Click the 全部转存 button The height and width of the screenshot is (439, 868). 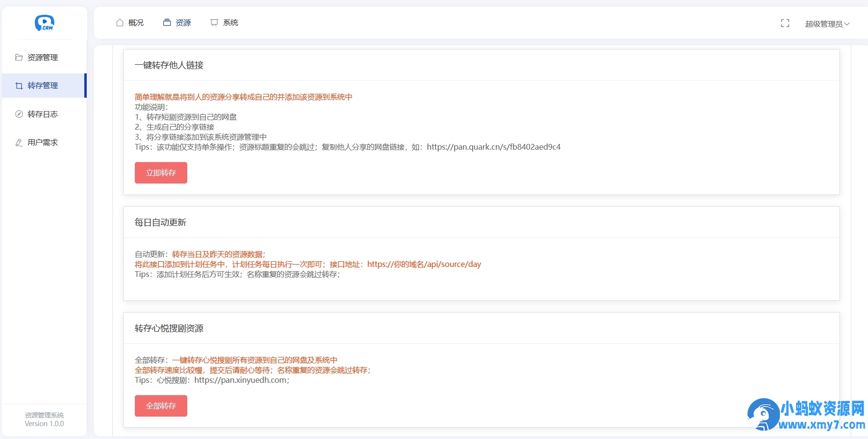click(161, 406)
